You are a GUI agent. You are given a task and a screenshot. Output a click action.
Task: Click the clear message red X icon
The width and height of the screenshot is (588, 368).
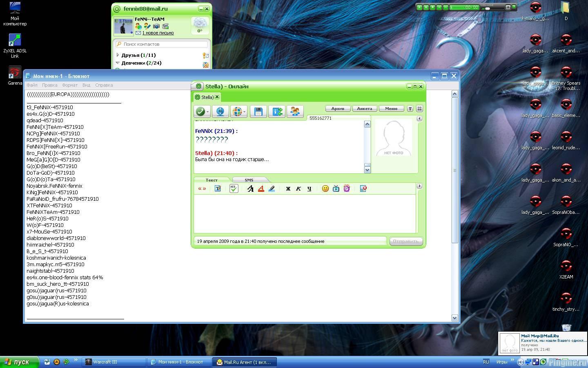coord(363,188)
